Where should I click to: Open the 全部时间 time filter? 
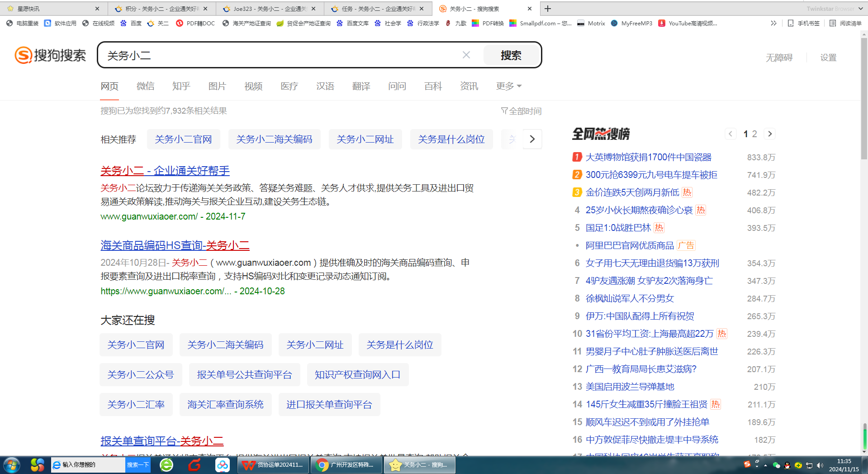coord(521,111)
